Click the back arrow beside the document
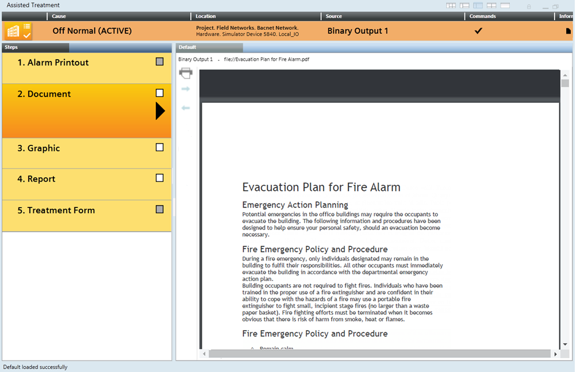This screenshot has height=372, width=588. [186, 108]
